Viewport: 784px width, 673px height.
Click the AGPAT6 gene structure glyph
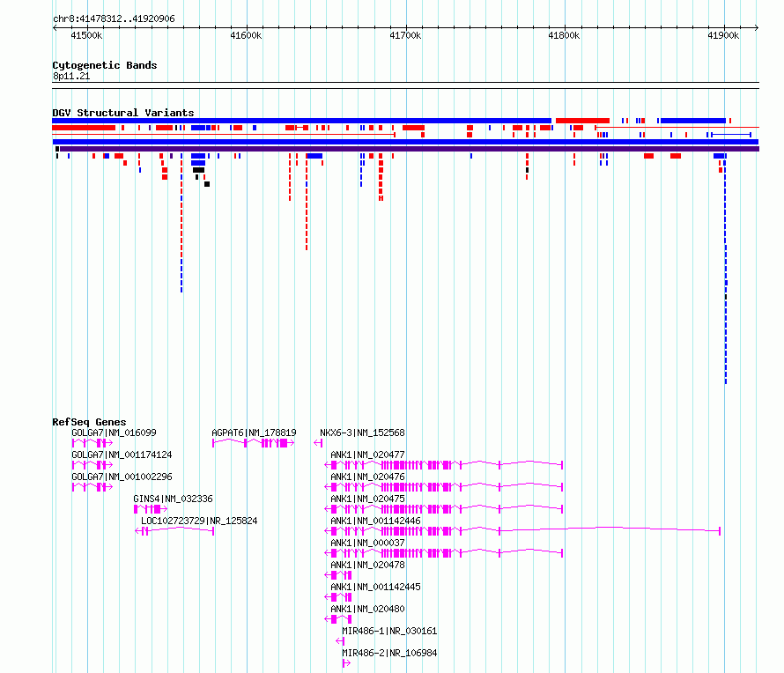[253, 443]
